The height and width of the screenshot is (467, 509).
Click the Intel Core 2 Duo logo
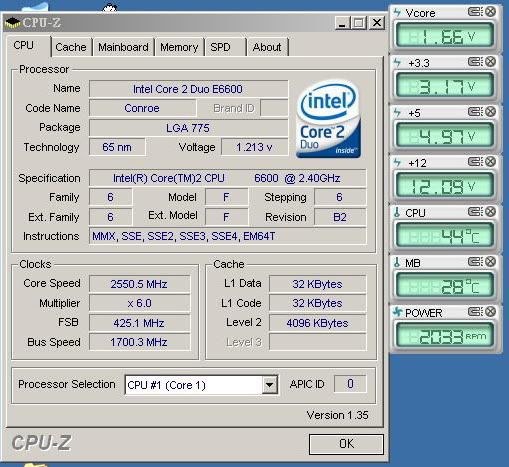(x=328, y=119)
